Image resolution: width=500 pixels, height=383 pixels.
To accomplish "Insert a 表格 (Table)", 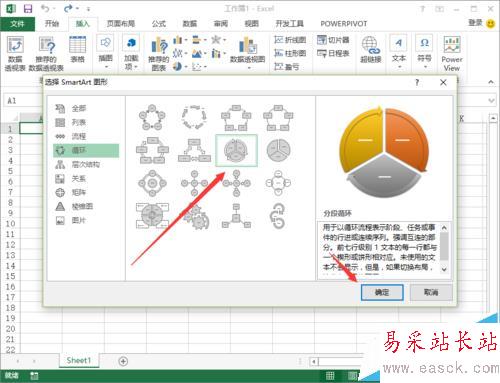I will pos(77,49).
